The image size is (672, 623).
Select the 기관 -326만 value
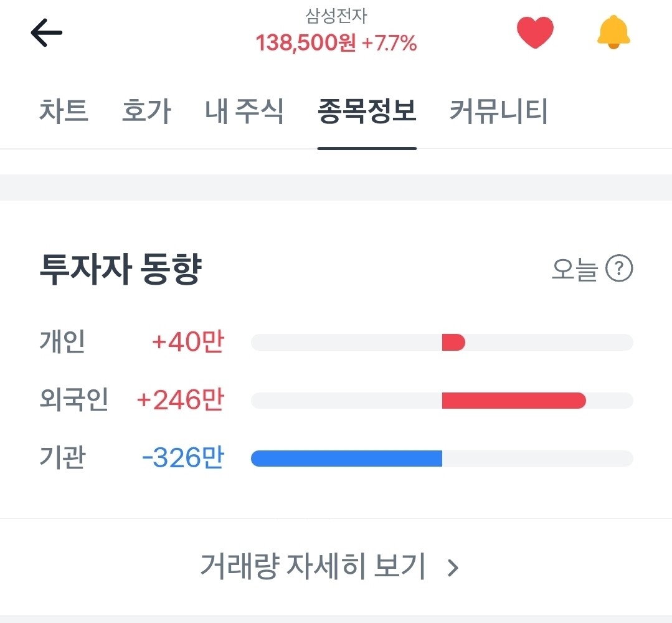pos(183,457)
